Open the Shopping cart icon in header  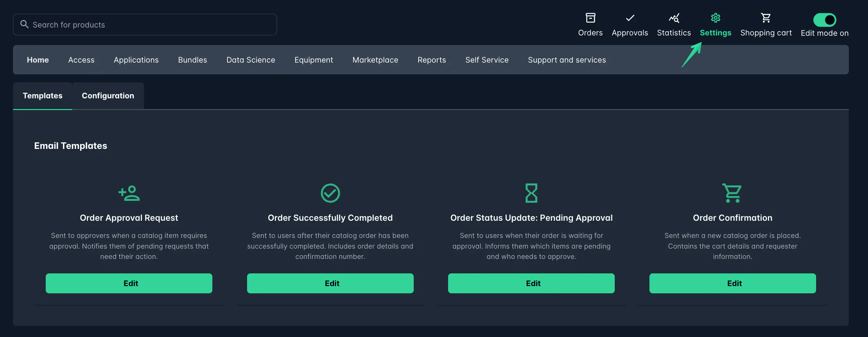click(766, 18)
